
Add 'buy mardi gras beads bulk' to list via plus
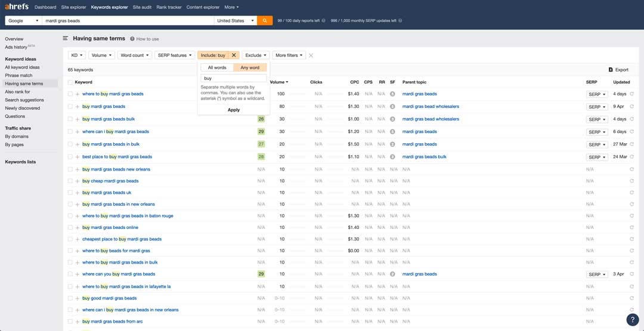(77, 119)
